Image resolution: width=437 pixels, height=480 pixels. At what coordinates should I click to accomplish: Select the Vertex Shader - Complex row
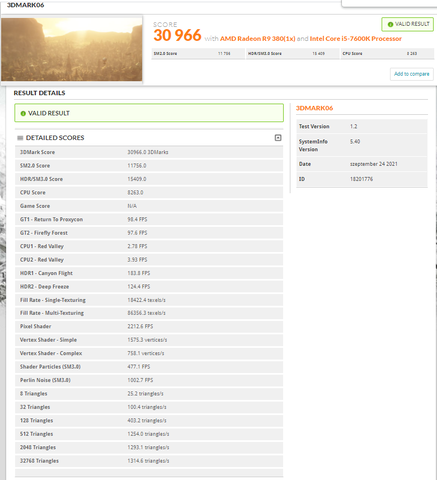(x=149, y=353)
